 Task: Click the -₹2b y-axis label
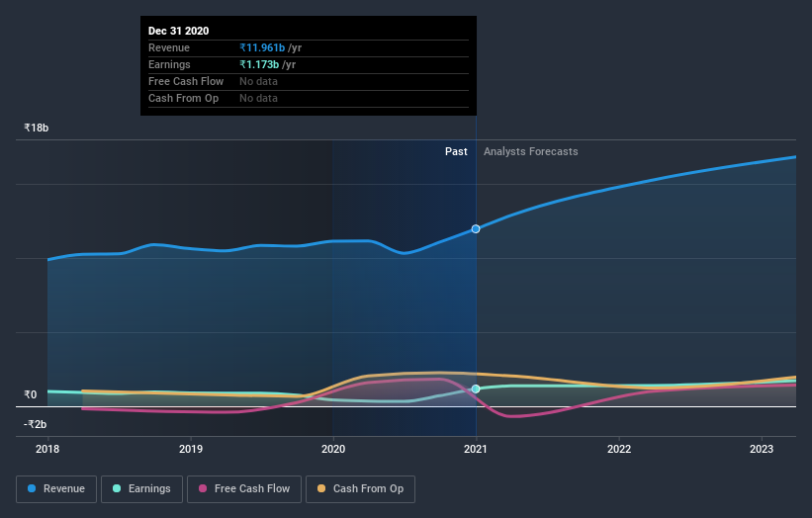(36, 424)
